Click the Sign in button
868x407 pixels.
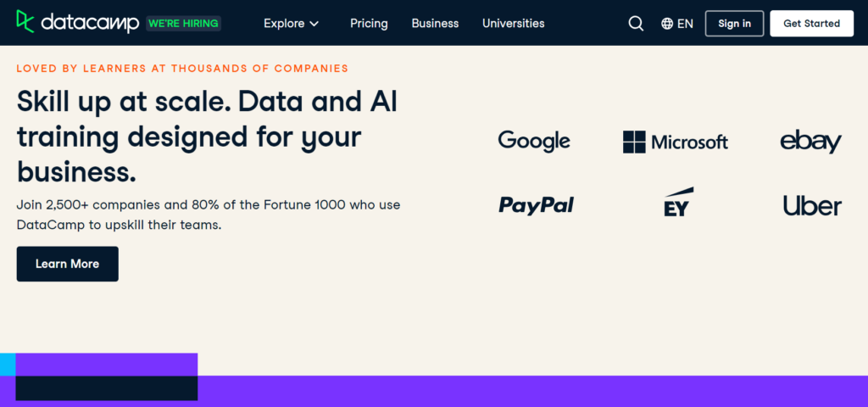(735, 23)
